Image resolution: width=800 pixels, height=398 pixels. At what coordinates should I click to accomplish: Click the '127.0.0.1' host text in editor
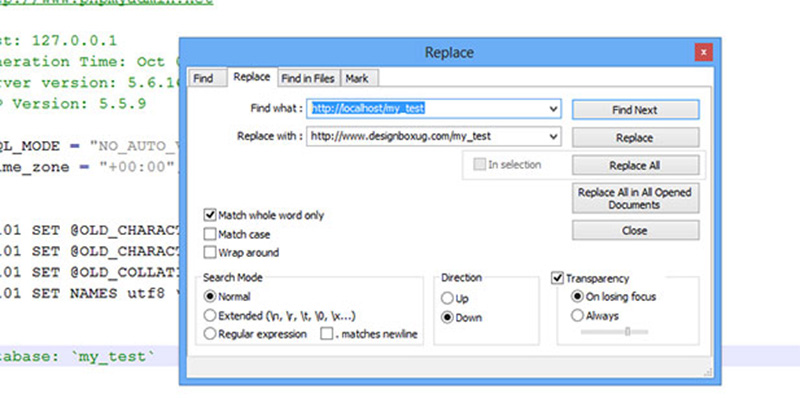(74, 40)
